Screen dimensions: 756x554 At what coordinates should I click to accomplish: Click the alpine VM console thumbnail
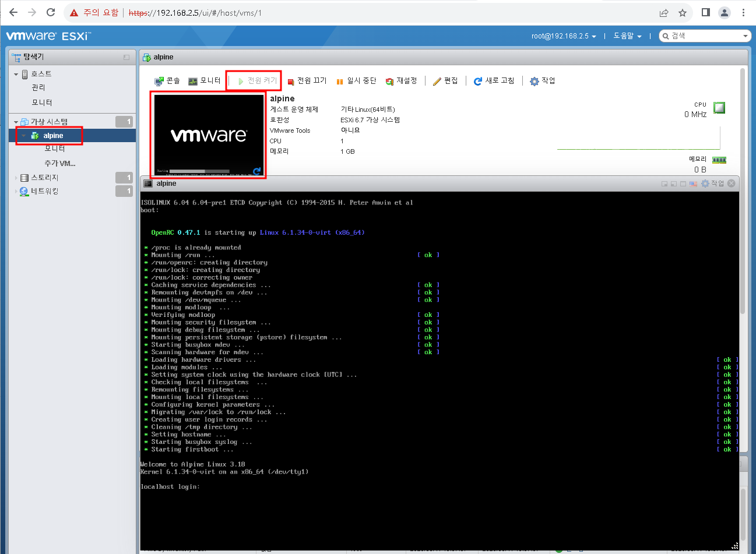pyautogui.click(x=208, y=135)
